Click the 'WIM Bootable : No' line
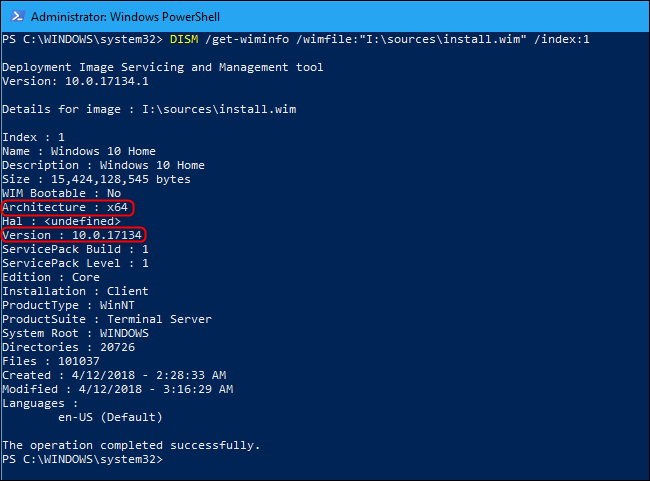The height and width of the screenshot is (481, 650). coord(62,193)
